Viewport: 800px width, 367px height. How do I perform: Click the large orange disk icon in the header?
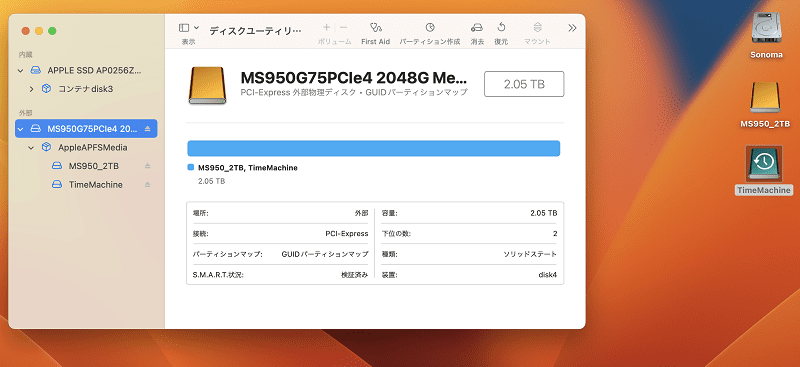click(x=207, y=85)
